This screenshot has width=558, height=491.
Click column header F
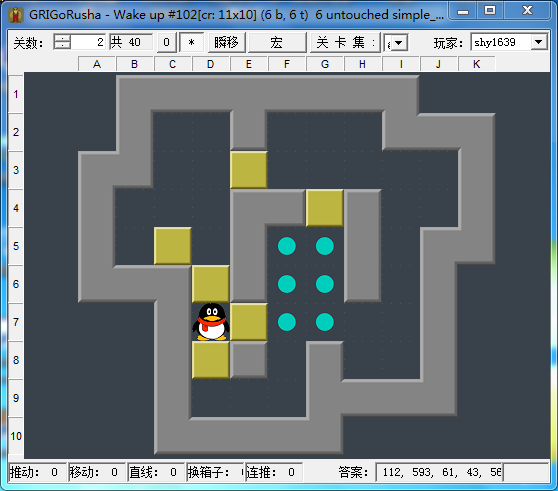point(287,64)
